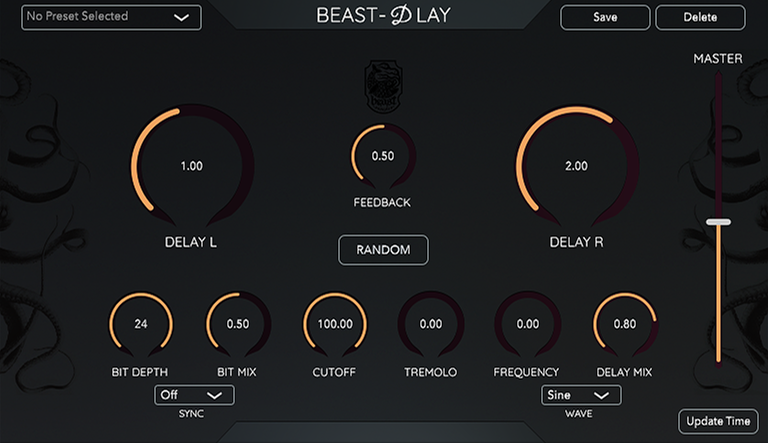Click the DELAY R label

click(576, 242)
